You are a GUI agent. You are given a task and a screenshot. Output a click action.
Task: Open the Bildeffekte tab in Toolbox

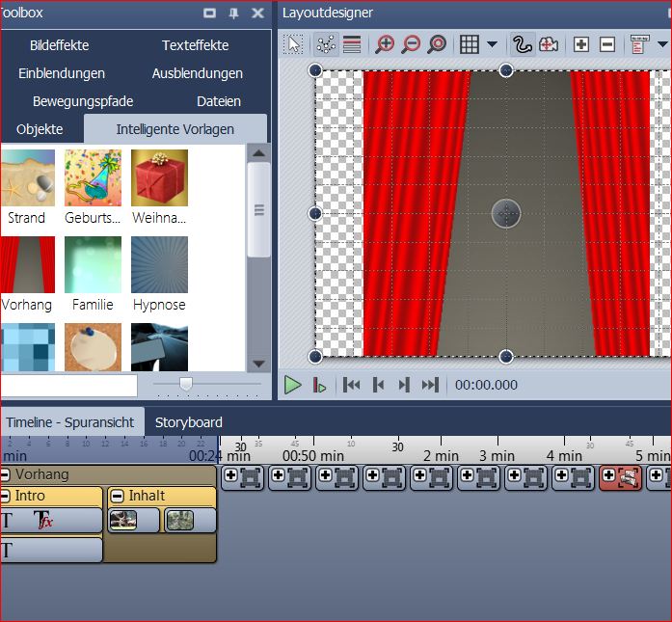[59, 45]
